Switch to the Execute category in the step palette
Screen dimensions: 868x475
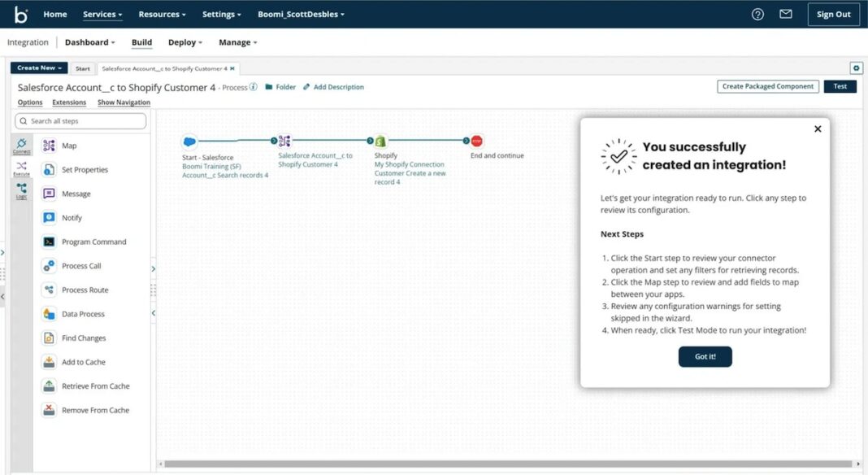[x=21, y=169]
